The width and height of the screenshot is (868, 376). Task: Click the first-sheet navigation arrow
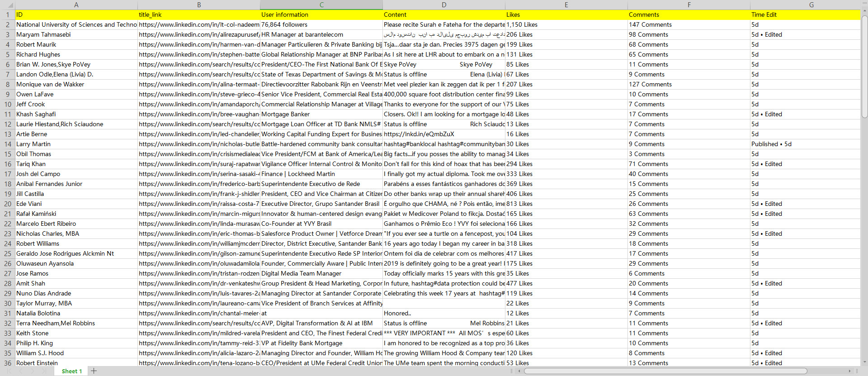point(9,371)
